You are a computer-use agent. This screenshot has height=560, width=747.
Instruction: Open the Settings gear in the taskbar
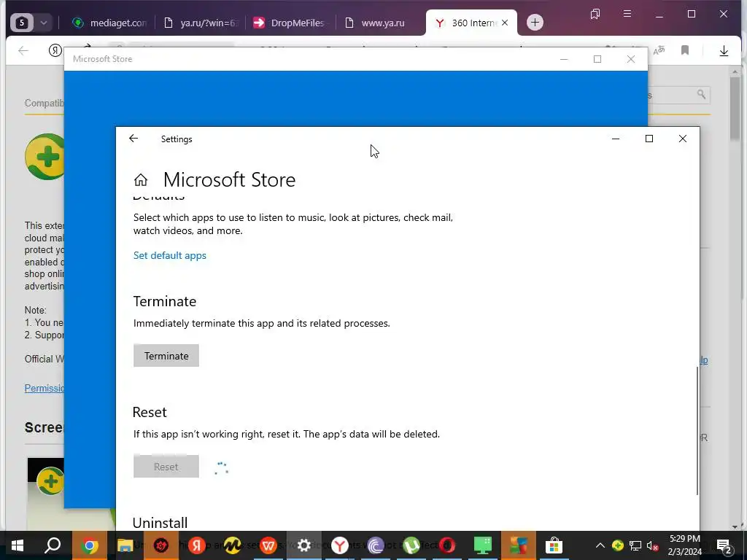pyautogui.click(x=304, y=545)
